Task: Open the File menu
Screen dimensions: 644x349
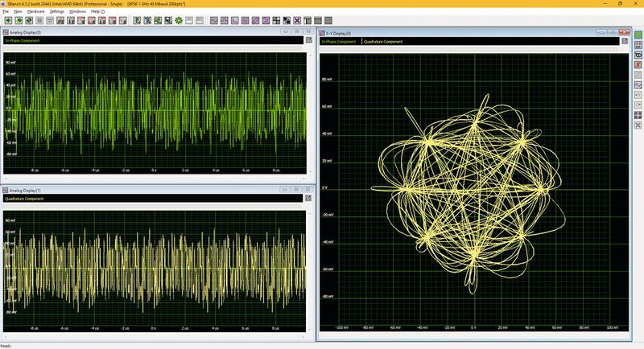Action: point(6,11)
